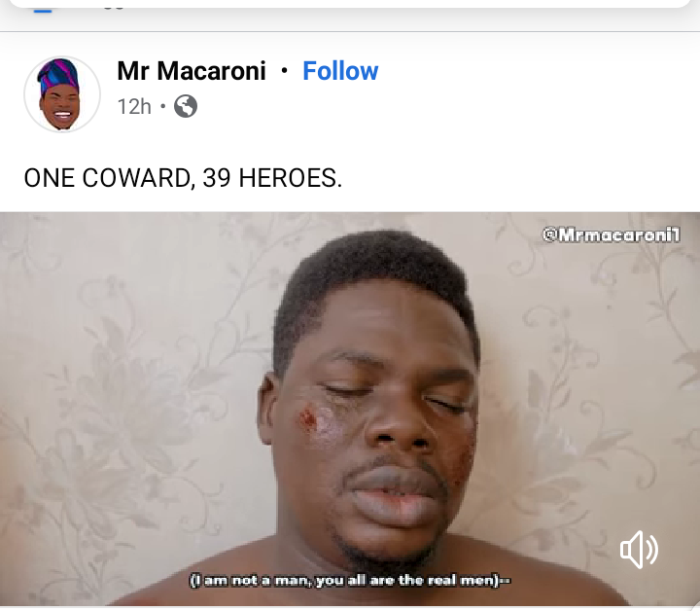Toggle video sound on
Viewport: 700px width, 611px height.
click(639, 550)
